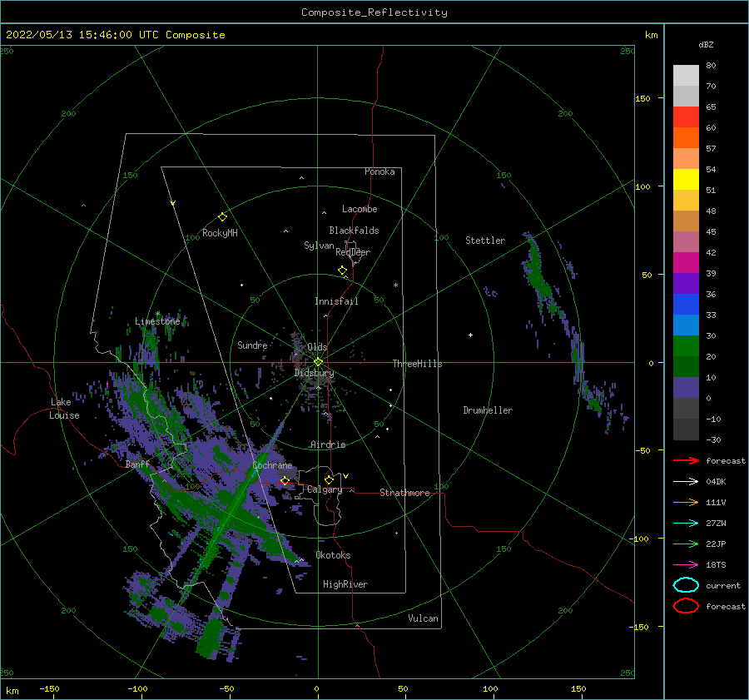
Task: Click the green 22JP arrow icon
Action: (686, 544)
